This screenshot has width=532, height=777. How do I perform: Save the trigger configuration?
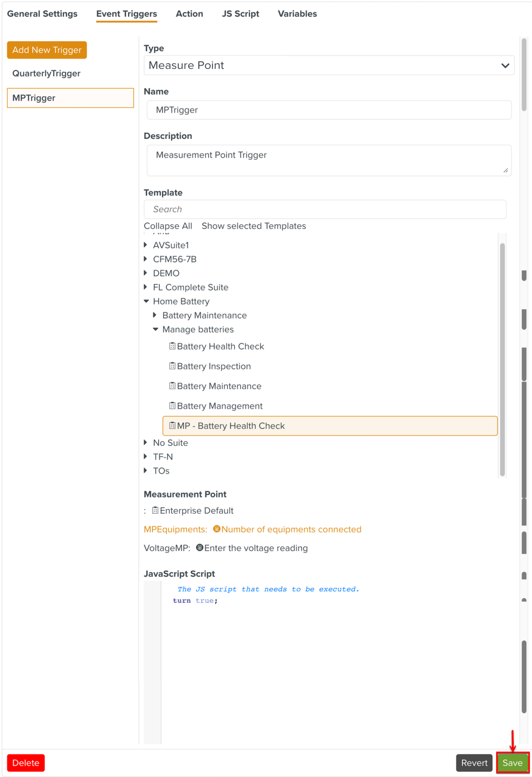pyautogui.click(x=512, y=763)
